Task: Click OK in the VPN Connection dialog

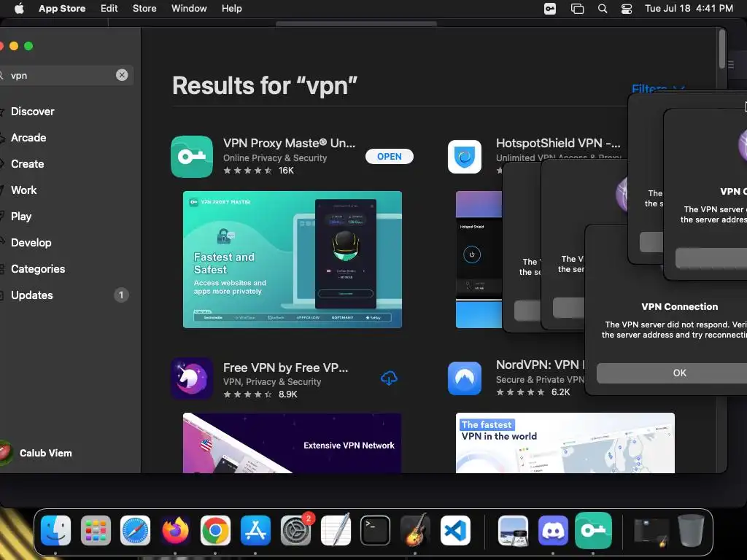Action: [672, 373]
